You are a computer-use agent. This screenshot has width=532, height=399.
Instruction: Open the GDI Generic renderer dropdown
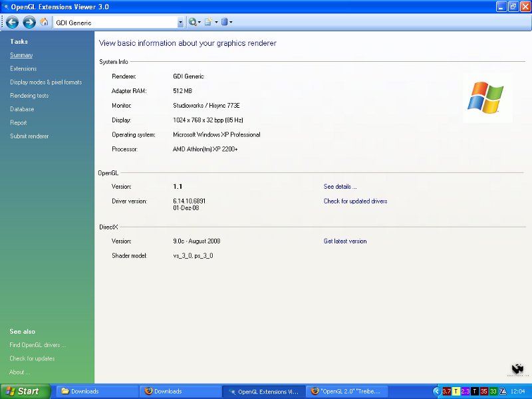(180, 23)
